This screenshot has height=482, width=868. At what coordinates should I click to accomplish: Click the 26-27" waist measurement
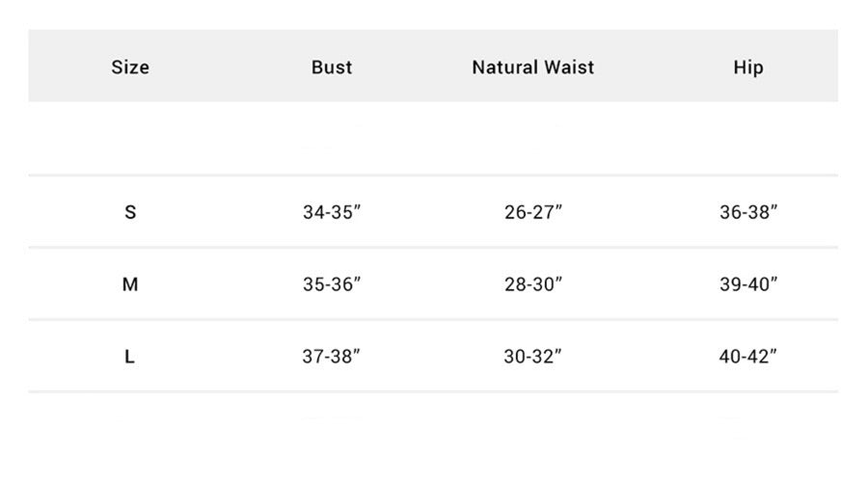pyautogui.click(x=533, y=212)
